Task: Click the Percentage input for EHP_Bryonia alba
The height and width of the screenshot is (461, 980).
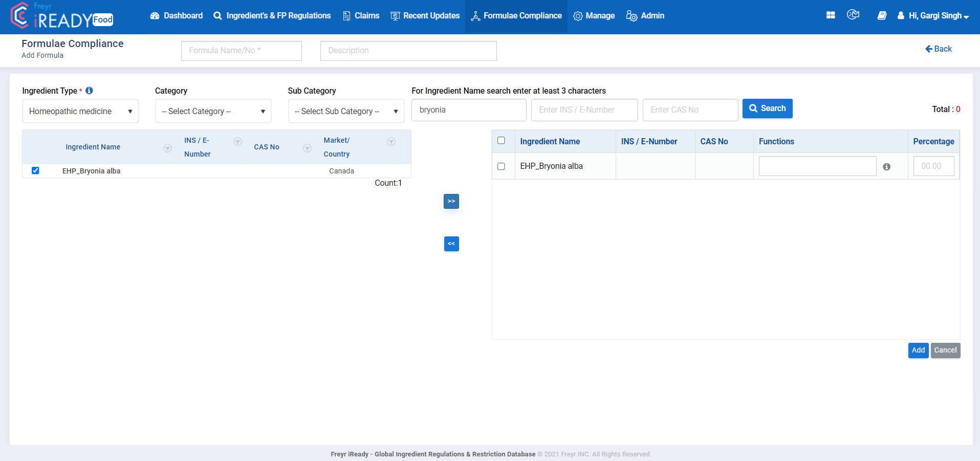Action: click(933, 166)
